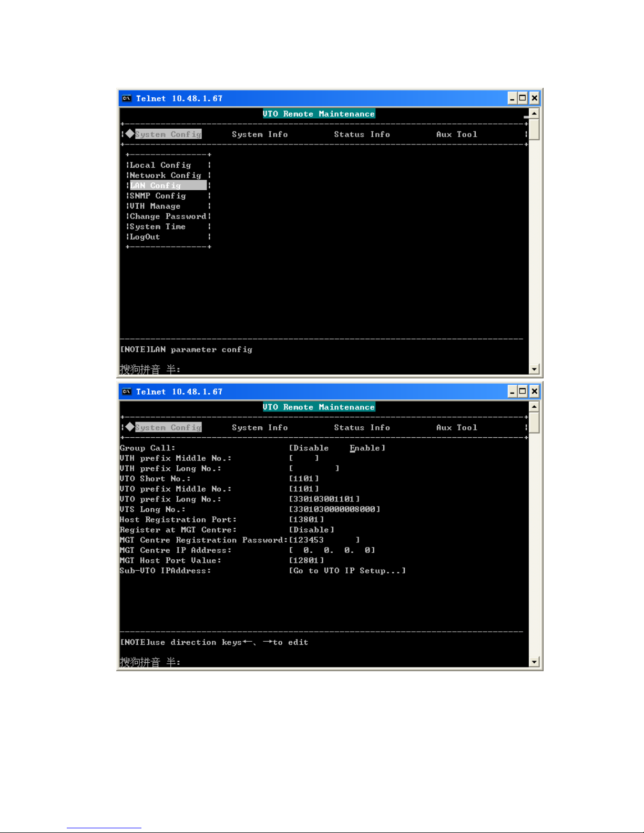Maximize the Telnet window showing the LAN Config menu
This screenshot has height=833, width=644.
(523, 98)
